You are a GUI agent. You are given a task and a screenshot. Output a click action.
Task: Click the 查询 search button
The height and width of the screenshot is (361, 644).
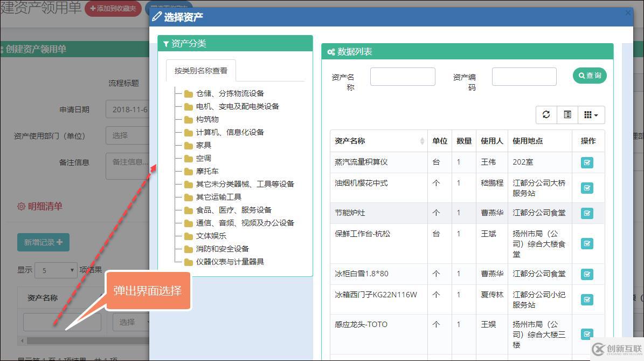point(590,76)
